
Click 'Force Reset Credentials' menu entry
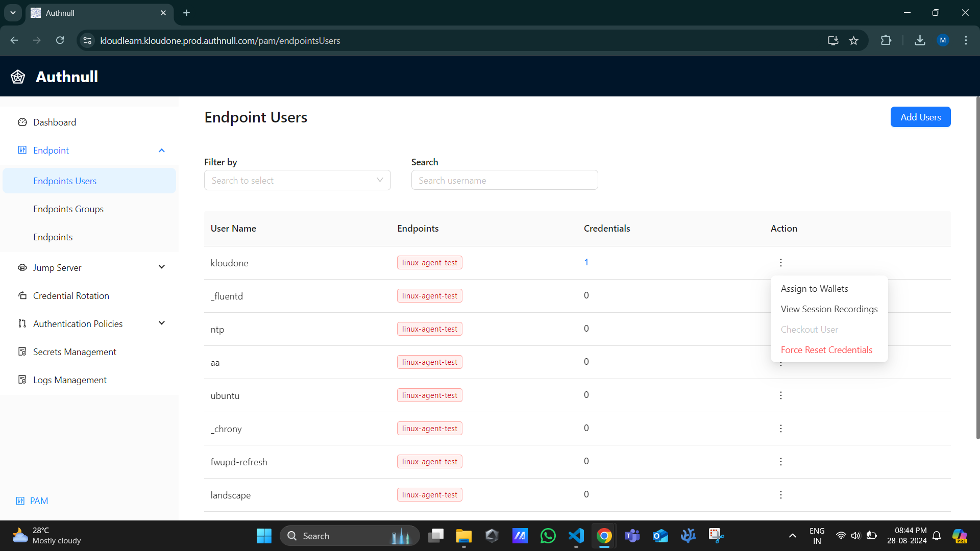coord(826,349)
